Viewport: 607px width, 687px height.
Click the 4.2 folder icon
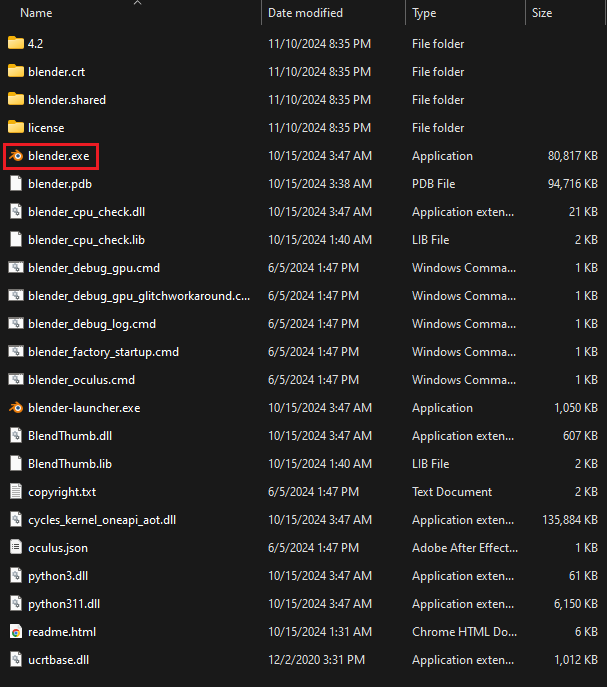pyautogui.click(x=16, y=43)
